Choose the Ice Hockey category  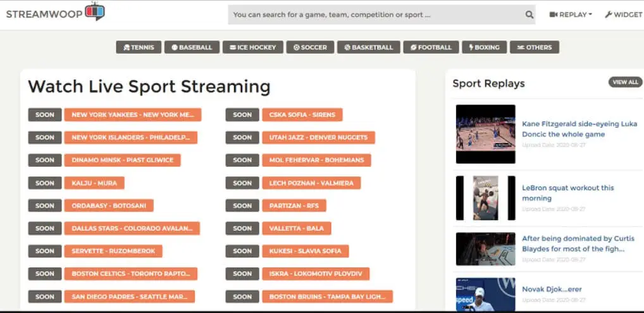(x=252, y=47)
